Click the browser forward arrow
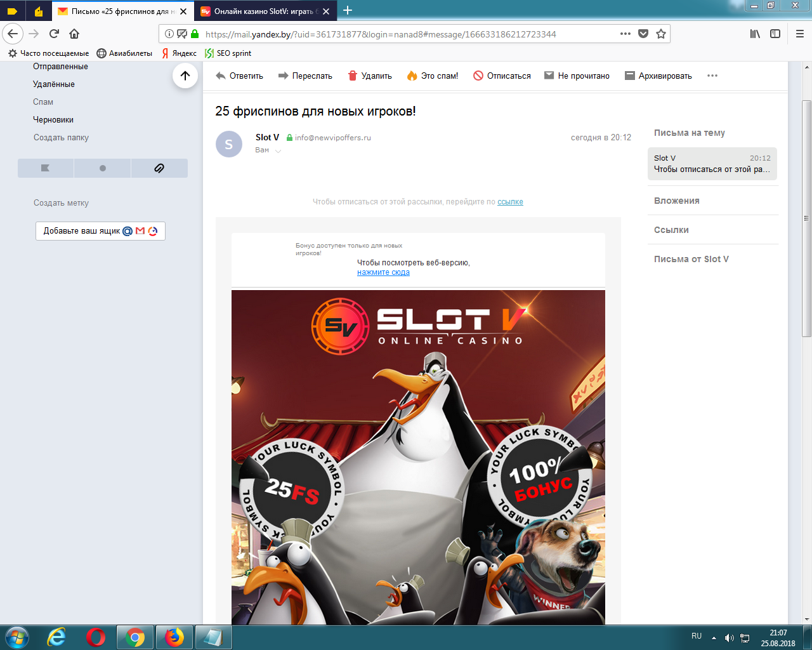This screenshot has width=812, height=650. pyautogui.click(x=34, y=34)
